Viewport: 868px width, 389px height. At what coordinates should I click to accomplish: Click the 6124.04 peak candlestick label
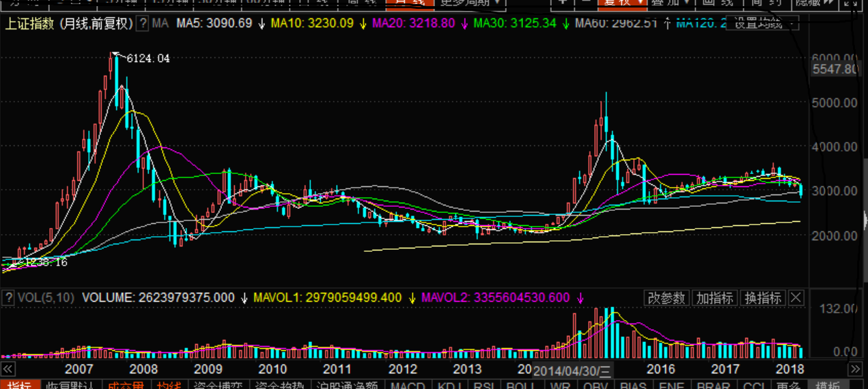click(x=148, y=59)
